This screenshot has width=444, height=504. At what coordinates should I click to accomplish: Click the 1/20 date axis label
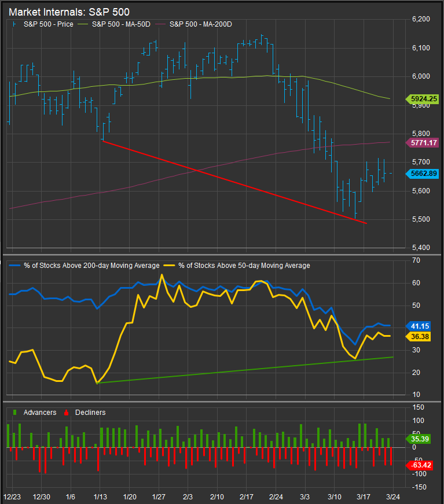pyautogui.click(x=130, y=497)
